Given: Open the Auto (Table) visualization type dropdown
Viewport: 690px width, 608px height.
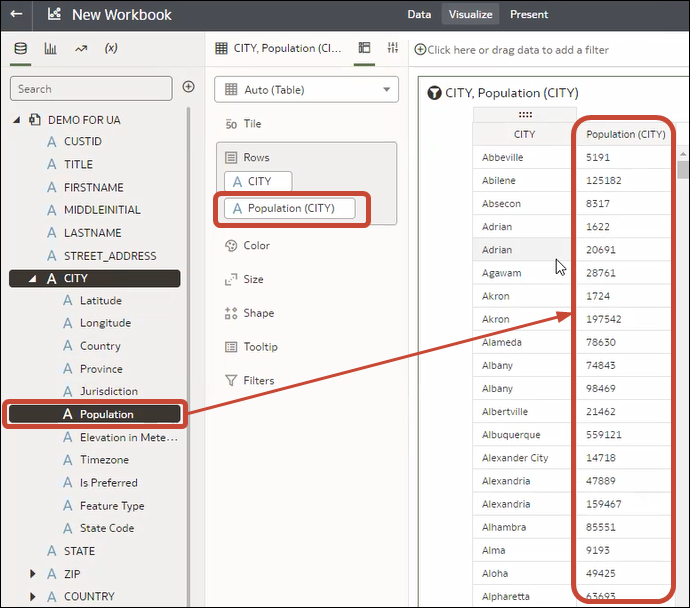Looking at the screenshot, I should click(306, 90).
